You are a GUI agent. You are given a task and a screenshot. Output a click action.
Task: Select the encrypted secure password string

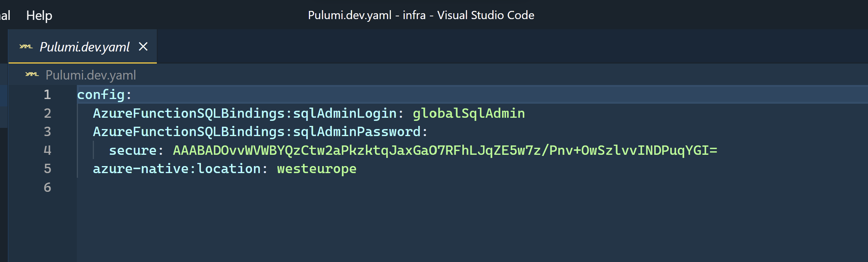(x=445, y=150)
